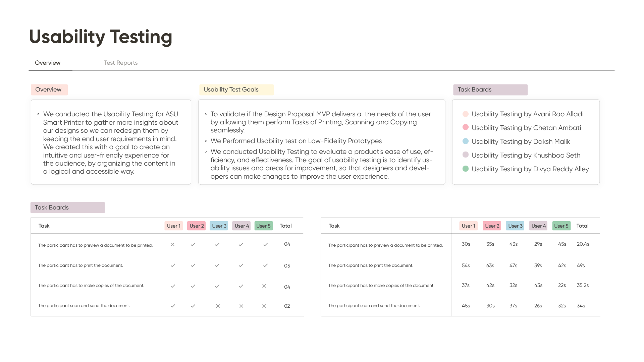
Task: Click User 3 cross mark for scan and send task
Action: [x=218, y=306]
